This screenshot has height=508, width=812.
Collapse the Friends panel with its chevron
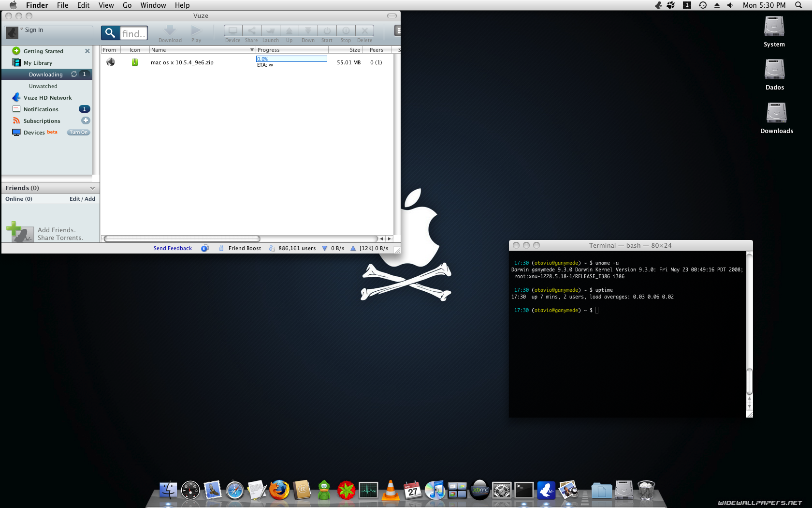92,188
